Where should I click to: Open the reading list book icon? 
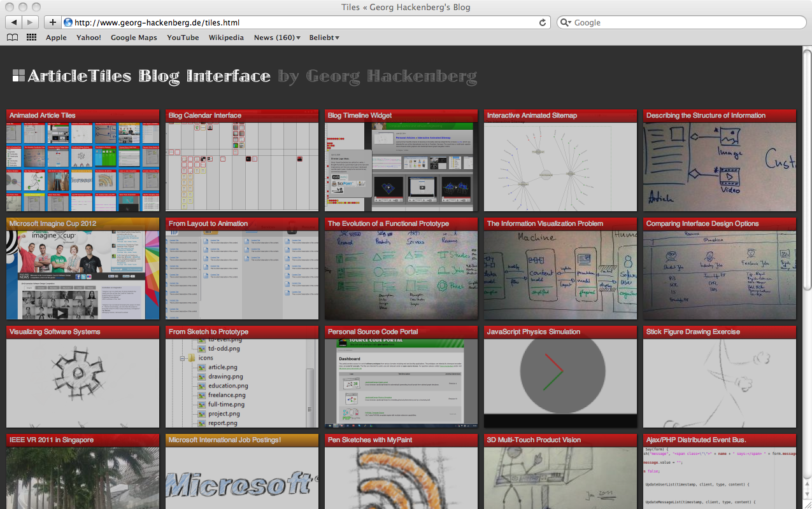[x=12, y=38]
